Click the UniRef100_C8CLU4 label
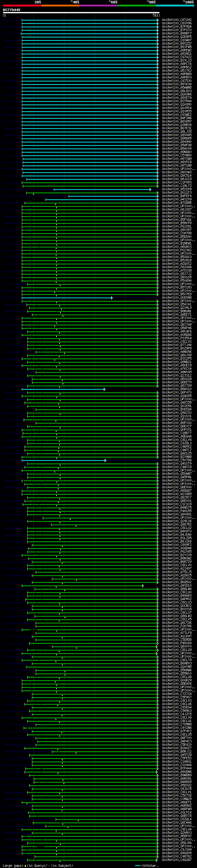This screenshot has width=197, height=868. click(176, 829)
